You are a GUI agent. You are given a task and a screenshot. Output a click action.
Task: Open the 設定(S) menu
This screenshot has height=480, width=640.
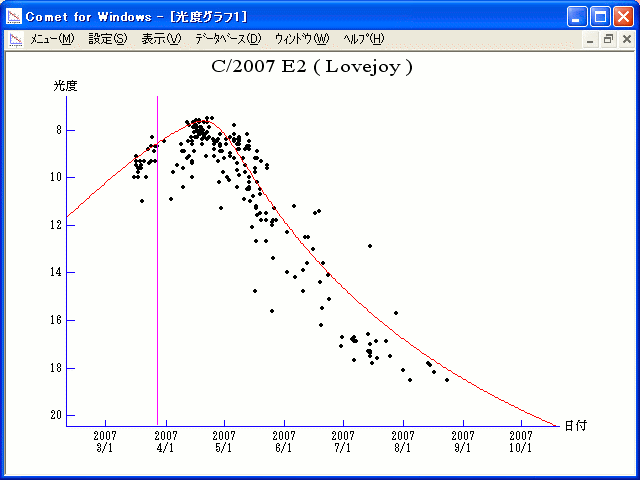coord(108,39)
